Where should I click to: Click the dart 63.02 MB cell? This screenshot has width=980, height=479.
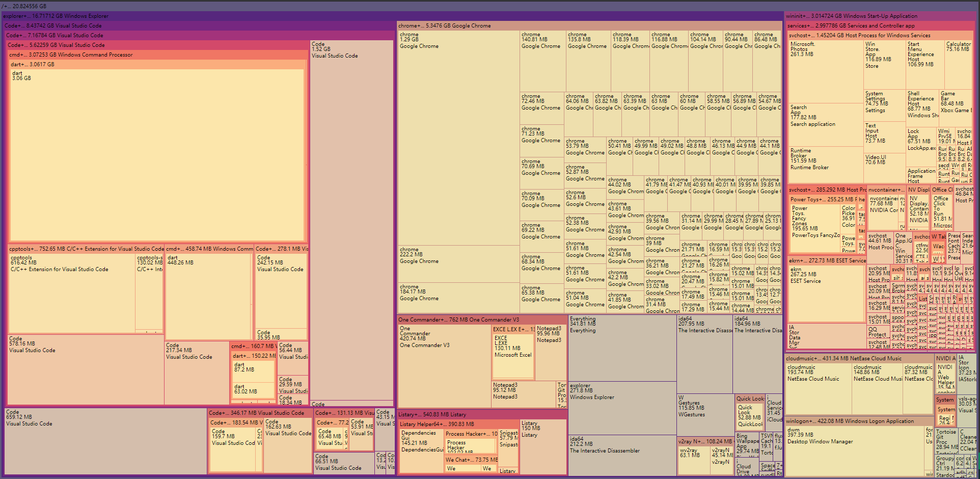click(x=253, y=391)
